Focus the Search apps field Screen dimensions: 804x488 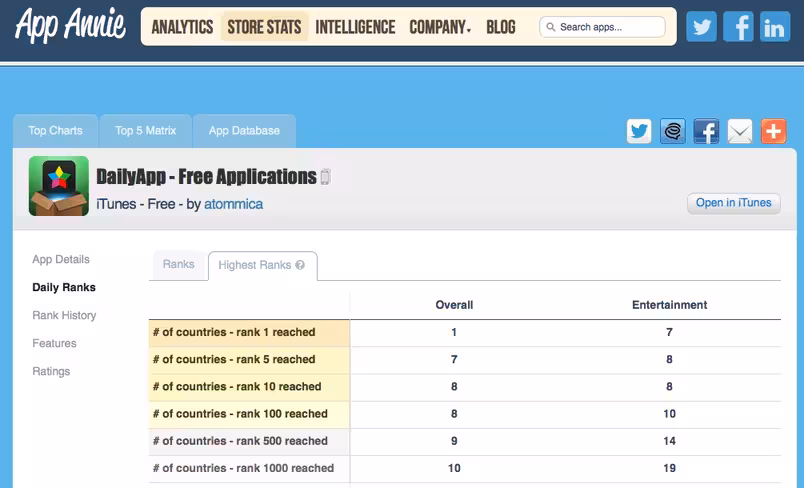tap(602, 27)
